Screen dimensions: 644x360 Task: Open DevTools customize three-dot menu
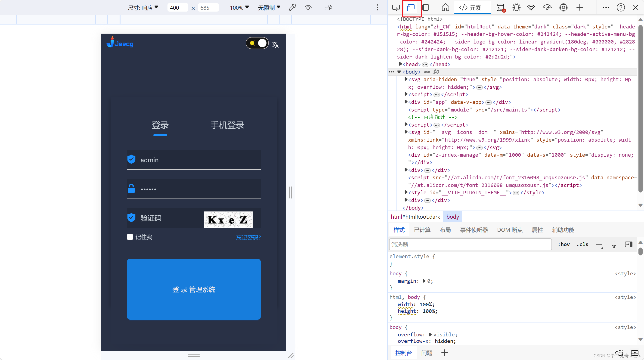click(606, 7)
